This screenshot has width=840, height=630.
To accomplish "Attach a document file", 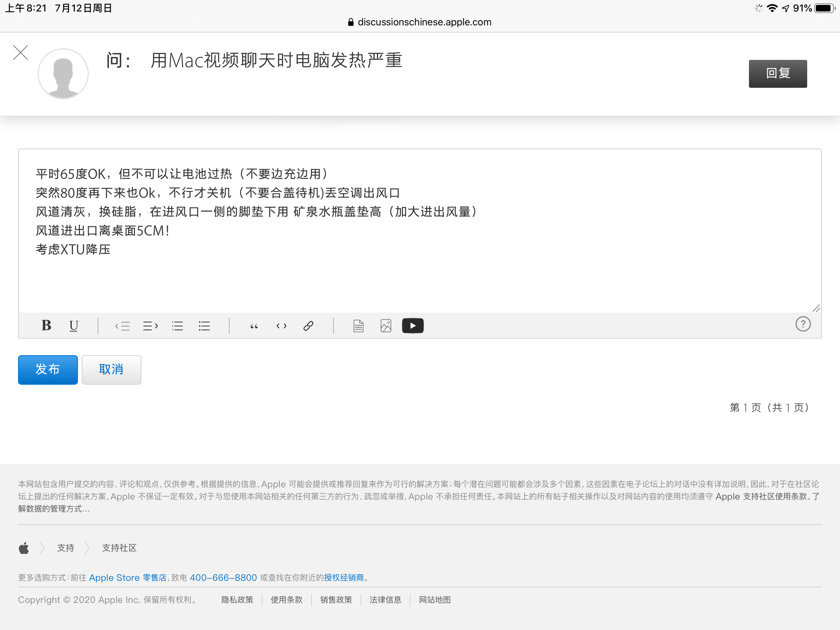I will 358,326.
